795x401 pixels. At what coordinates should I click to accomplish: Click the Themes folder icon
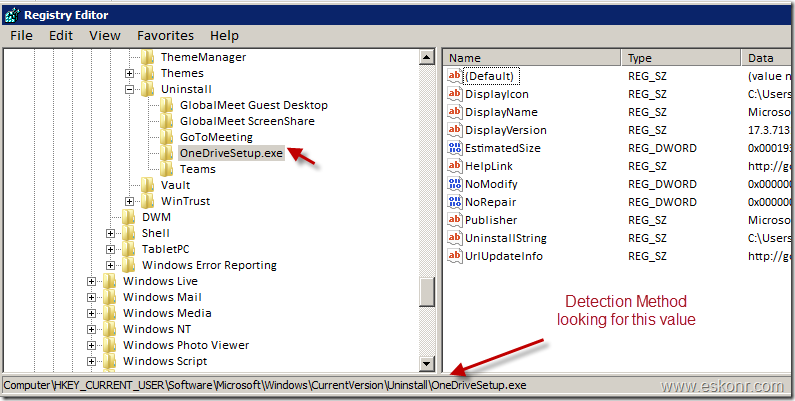pos(148,73)
